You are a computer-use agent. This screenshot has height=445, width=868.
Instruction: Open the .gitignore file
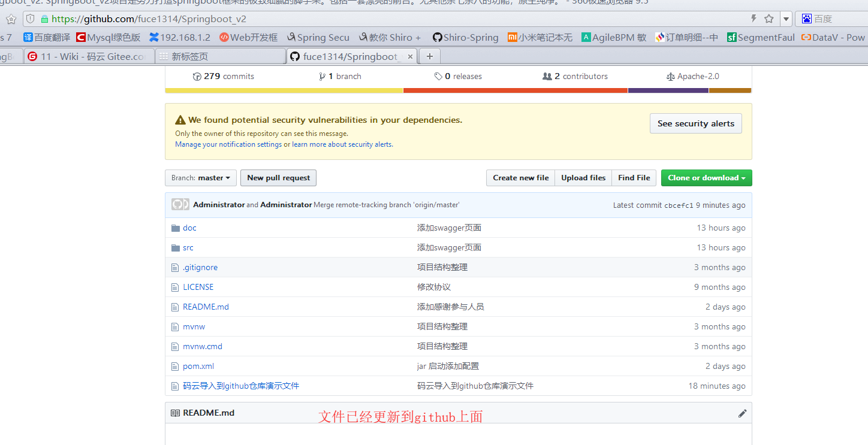[200, 267]
